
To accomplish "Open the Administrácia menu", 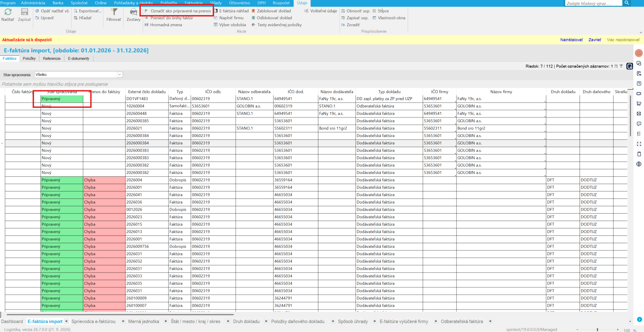I will click(x=33, y=3).
